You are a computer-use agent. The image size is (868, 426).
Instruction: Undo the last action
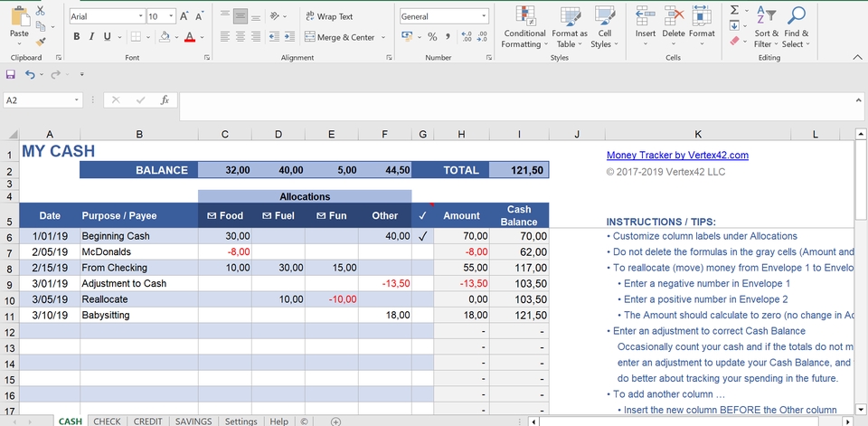coord(29,74)
